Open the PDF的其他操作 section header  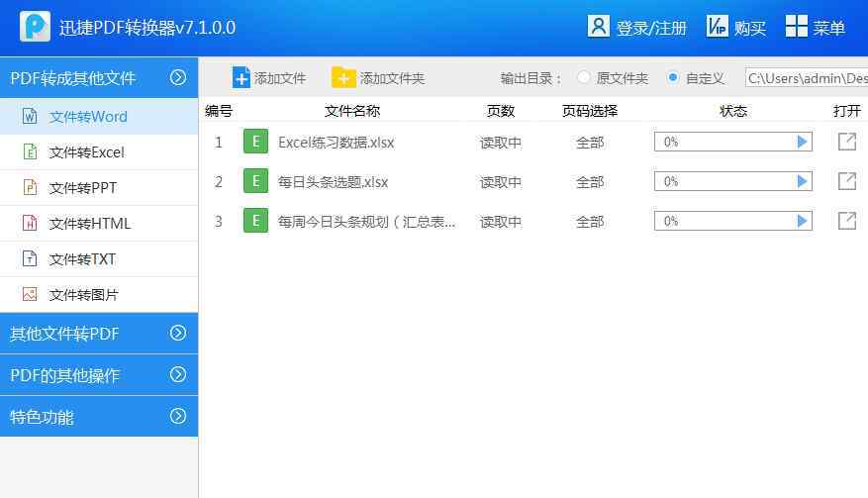pyautogui.click(x=99, y=375)
